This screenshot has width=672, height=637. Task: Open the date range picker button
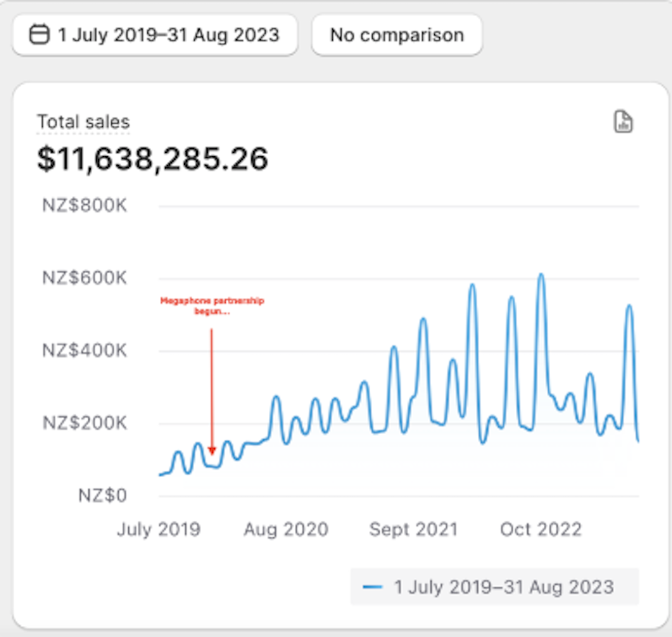point(155,35)
